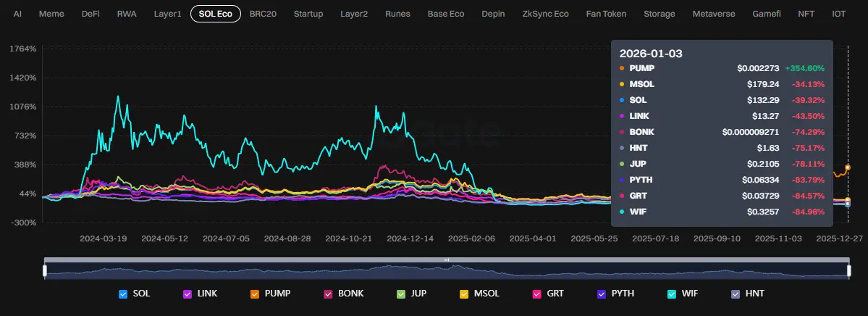
Task: Uncheck the LINK series checkbox
Action: coord(187,294)
